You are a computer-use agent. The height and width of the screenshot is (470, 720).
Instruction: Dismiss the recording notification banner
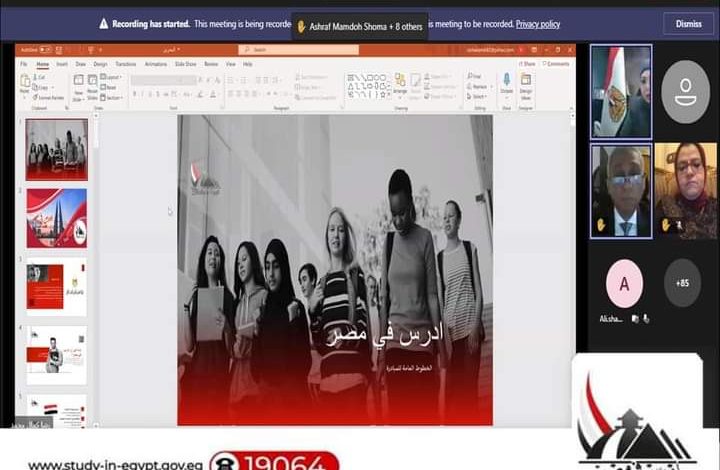(x=688, y=24)
